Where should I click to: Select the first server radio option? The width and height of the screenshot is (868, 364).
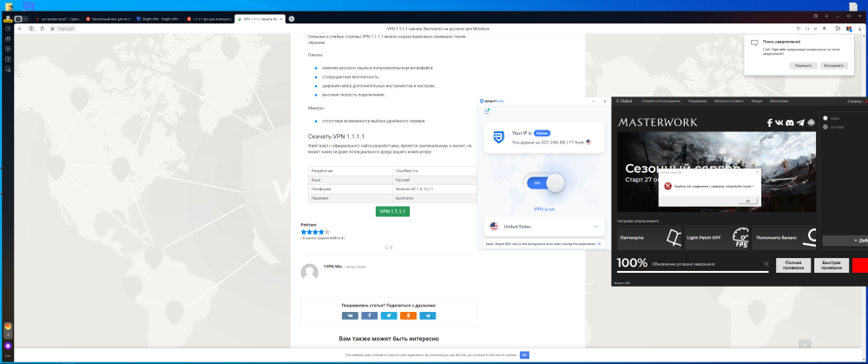pos(825,117)
